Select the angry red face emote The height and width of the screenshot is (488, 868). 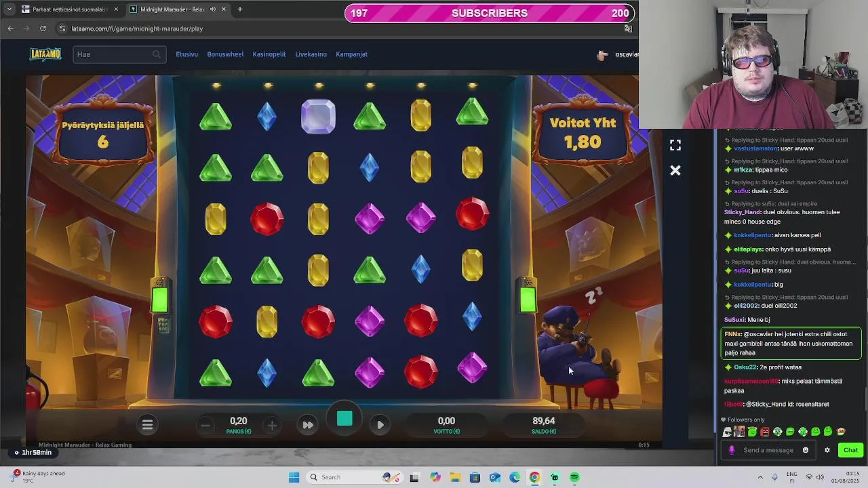tap(765, 432)
